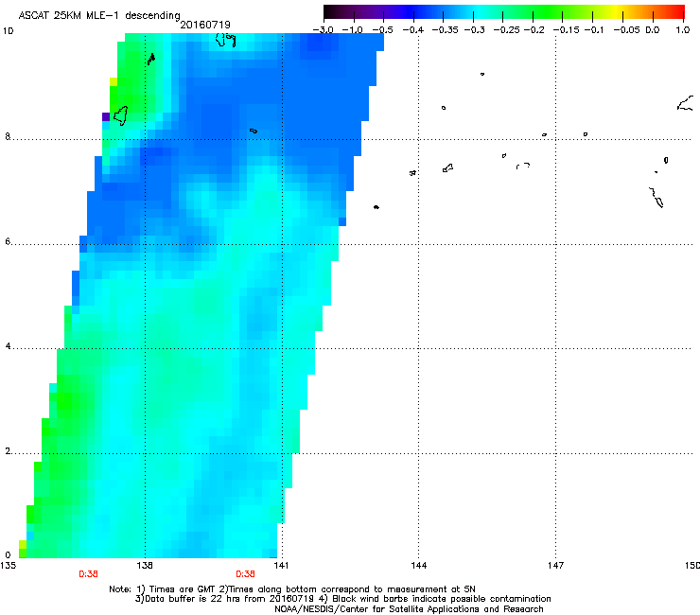Viewport: 700px width, 615px height.
Task: Click latitude axis label 8
Action: 8,136
